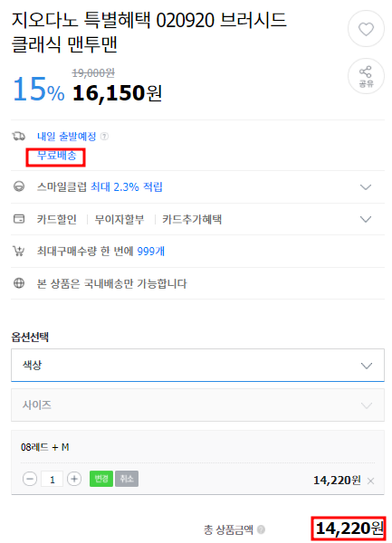Viewport: 392px width, 543px height.
Task: Expand the 스마일클럽 적립 details chevron
Action: click(x=366, y=187)
